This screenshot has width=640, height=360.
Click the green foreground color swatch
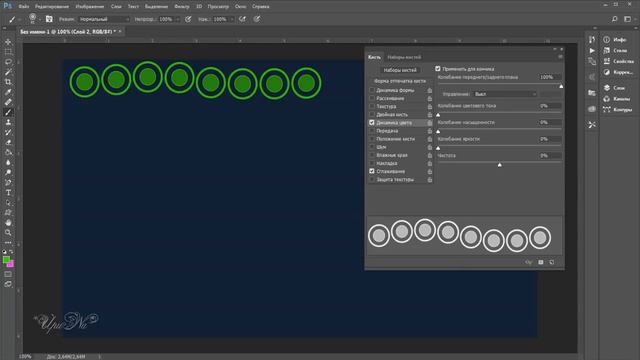pos(6,260)
